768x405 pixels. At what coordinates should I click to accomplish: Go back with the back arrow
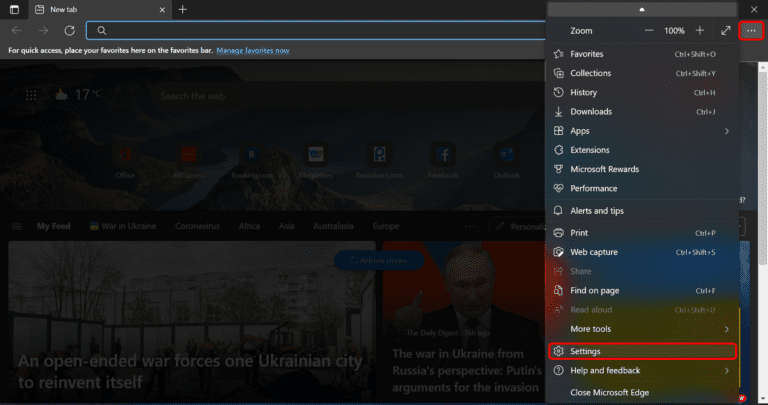coord(17,30)
